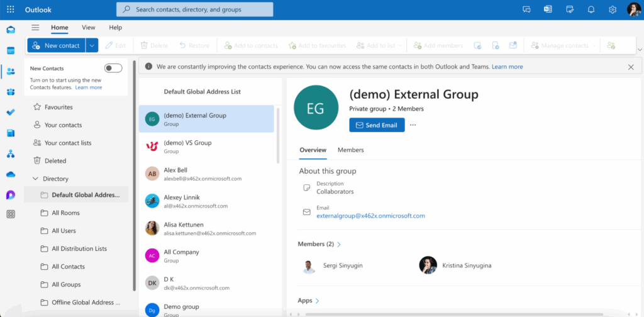Open New contact dropdown arrow

point(92,45)
